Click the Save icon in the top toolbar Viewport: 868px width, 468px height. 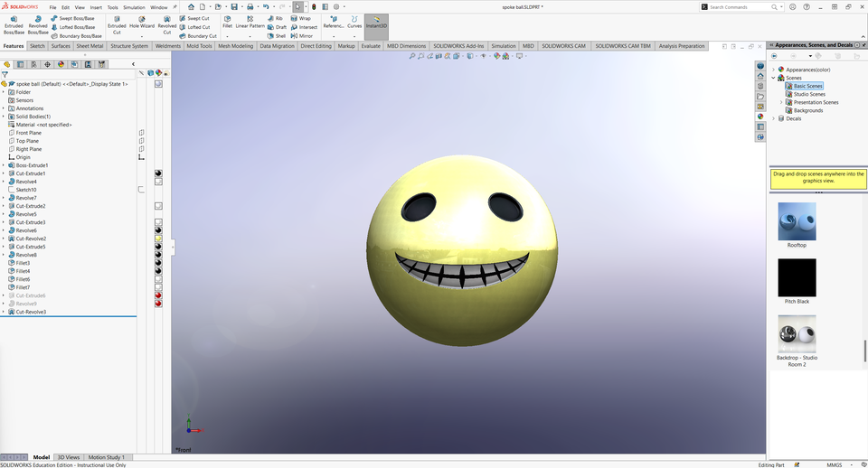coord(234,6)
